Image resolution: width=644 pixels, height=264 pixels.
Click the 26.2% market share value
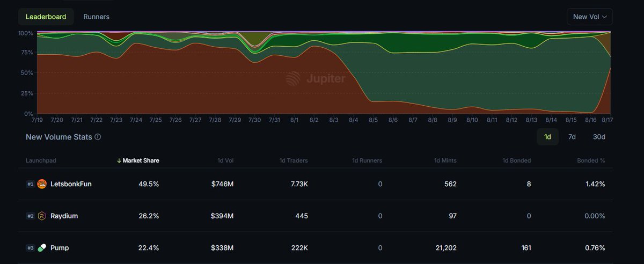(148, 216)
